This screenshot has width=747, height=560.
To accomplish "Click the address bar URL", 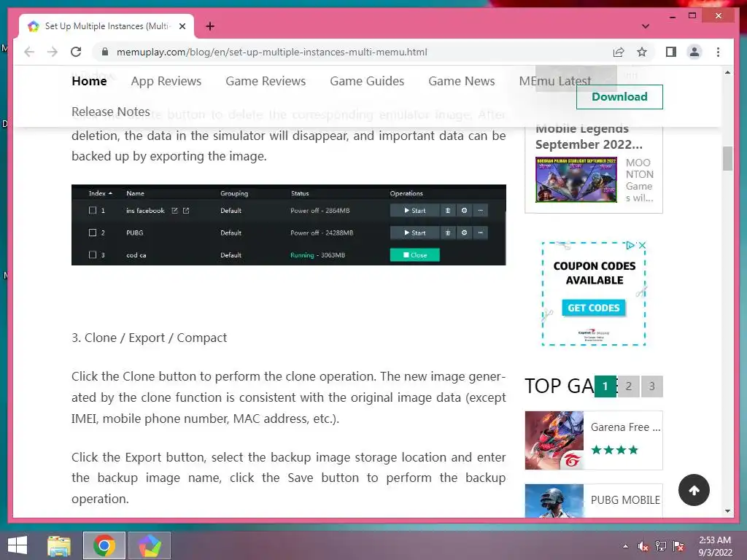I will (x=271, y=52).
